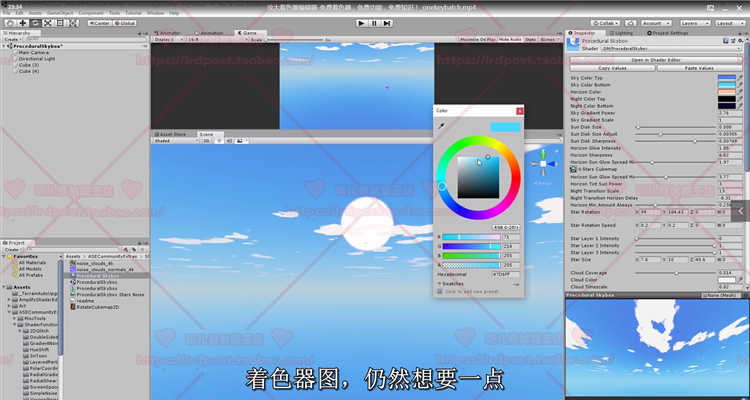Click Open in Shader Editor button
Image resolution: width=750 pixels, height=400 pixels.
656,60
